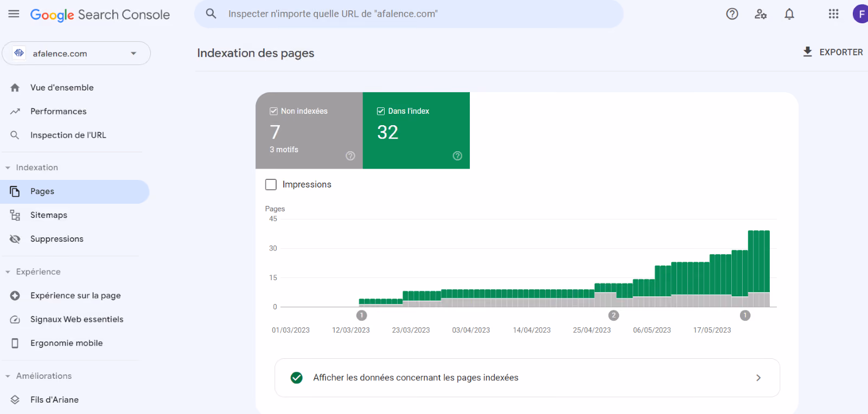The image size is (868, 414).
Task: Click the search magnifier icon
Action: click(211, 14)
